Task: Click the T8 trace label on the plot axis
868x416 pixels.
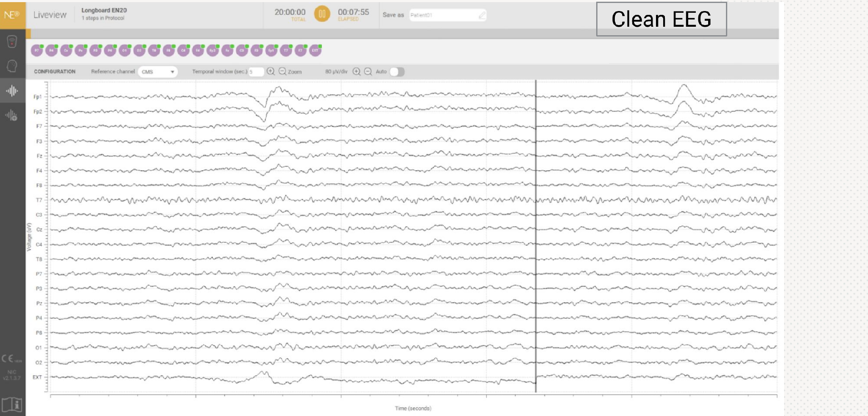Action: coord(39,259)
